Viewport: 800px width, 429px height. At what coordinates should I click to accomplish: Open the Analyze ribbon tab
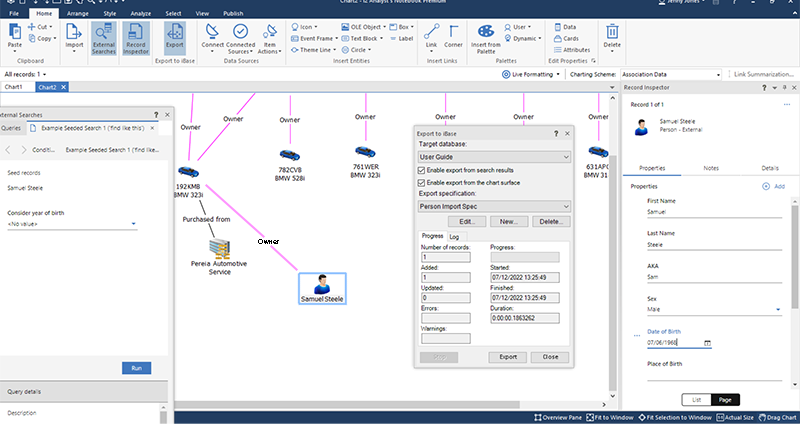tap(139, 13)
